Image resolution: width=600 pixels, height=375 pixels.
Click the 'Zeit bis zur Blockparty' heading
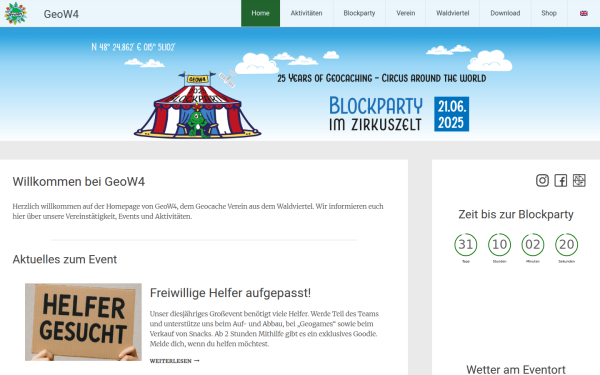(x=516, y=214)
